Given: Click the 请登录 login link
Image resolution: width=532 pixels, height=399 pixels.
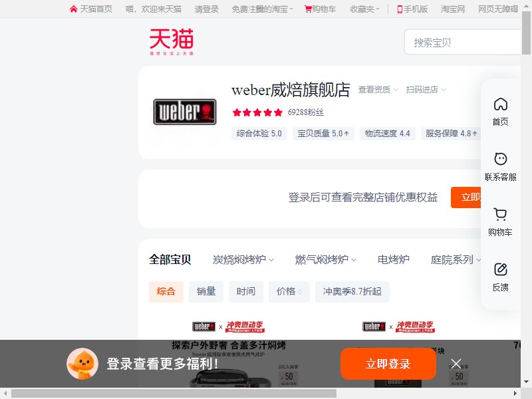Looking at the screenshot, I should [x=207, y=9].
